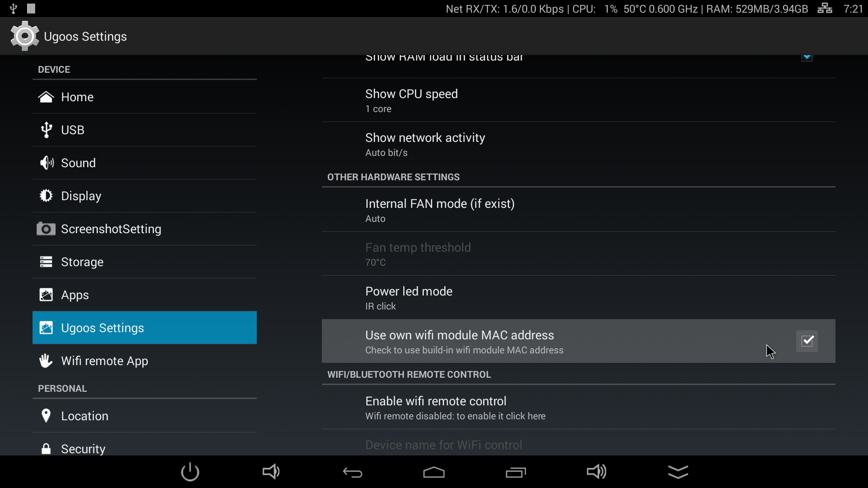The image size is (868, 488).
Task: Open Show network activity option list
Action: click(578, 144)
